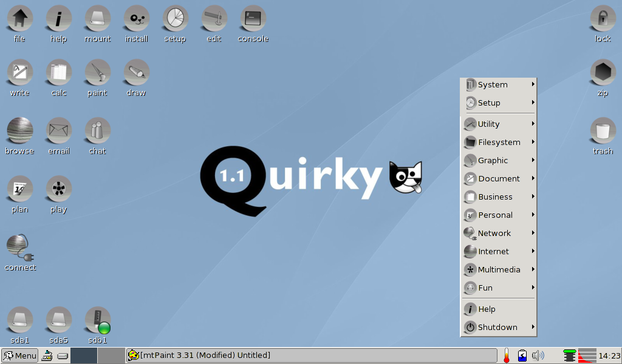Expand the Graphic submenu
The width and height of the screenshot is (622, 364).
pos(499,160)
